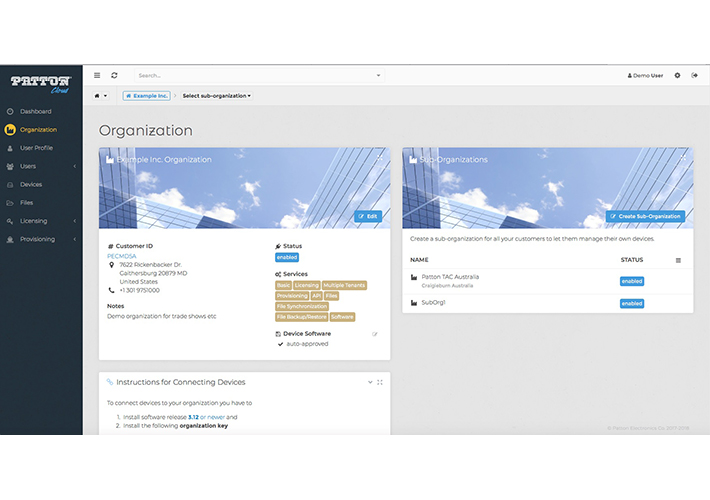The width and height of the screenshot is (710, 500).
Task: Click the STATUS column header
Action: pyautogui.click(x=632, y=260)
